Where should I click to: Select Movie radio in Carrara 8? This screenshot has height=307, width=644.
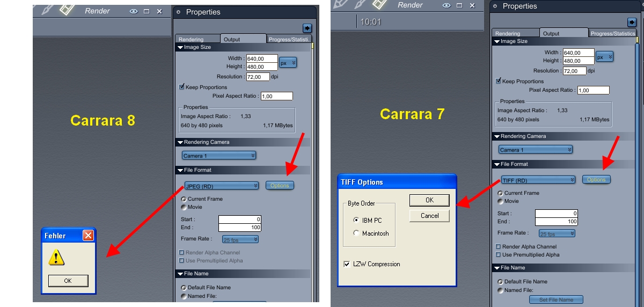click(184, 207)
